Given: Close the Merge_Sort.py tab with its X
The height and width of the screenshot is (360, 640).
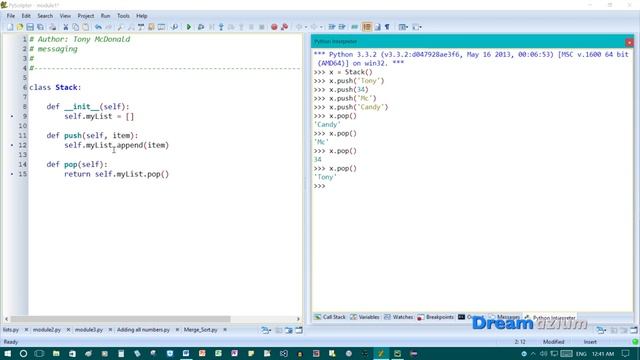Looking at the screenshot, I should 225,330.
